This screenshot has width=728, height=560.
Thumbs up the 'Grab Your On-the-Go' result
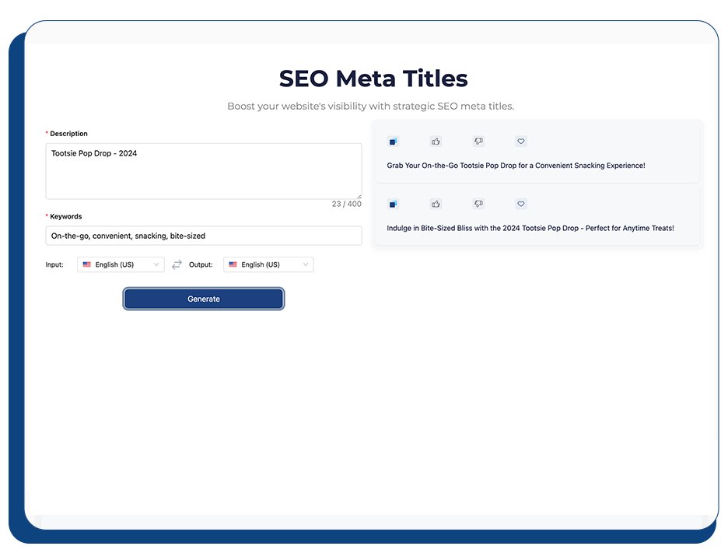(436, 142)
